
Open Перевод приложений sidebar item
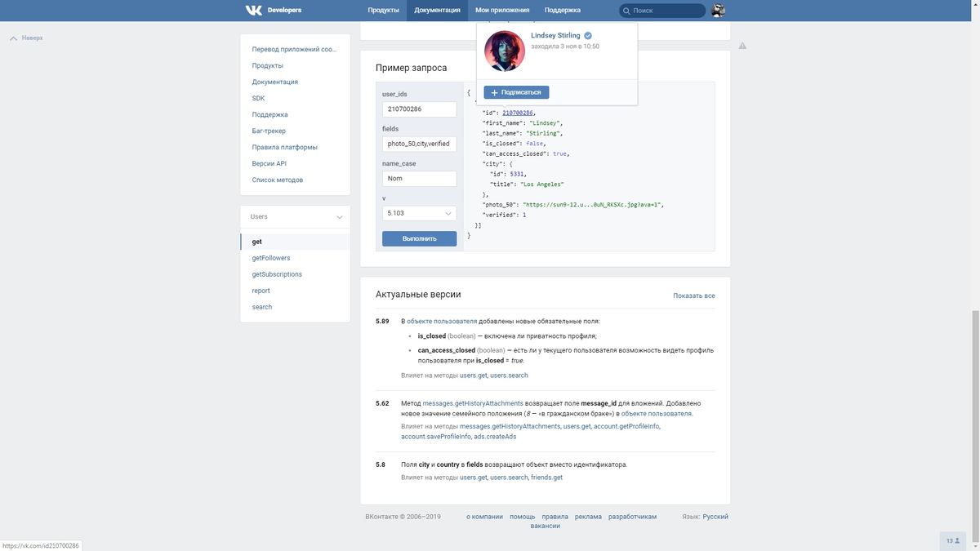tap(295, 49)
